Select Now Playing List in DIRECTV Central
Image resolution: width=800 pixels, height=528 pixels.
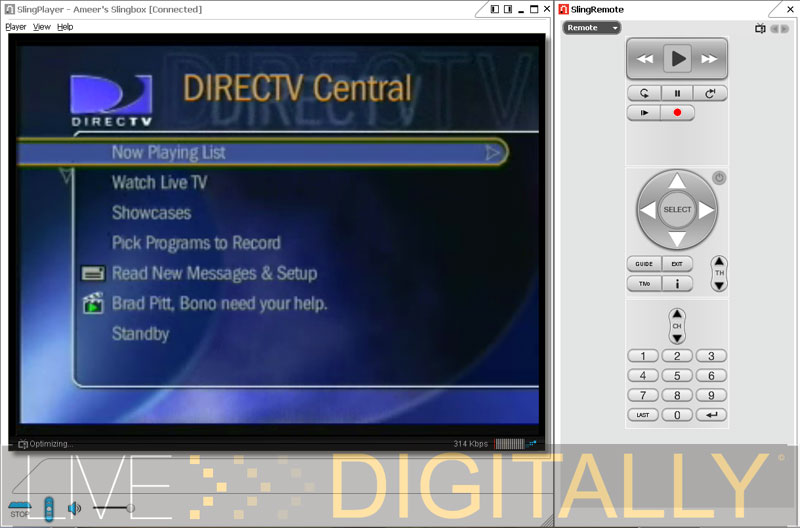coord(260,153)
